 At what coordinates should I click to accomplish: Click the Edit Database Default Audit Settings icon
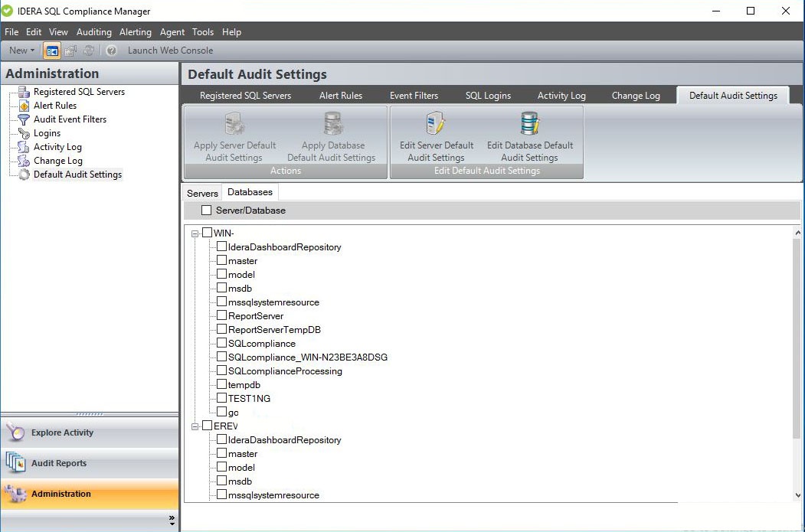(529, 124)
